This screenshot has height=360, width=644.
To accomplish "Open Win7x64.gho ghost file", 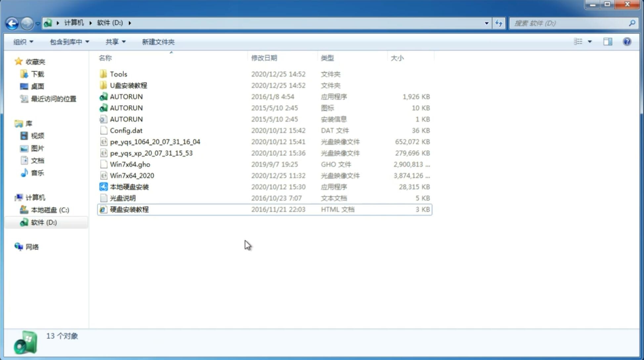I will 130,164.
